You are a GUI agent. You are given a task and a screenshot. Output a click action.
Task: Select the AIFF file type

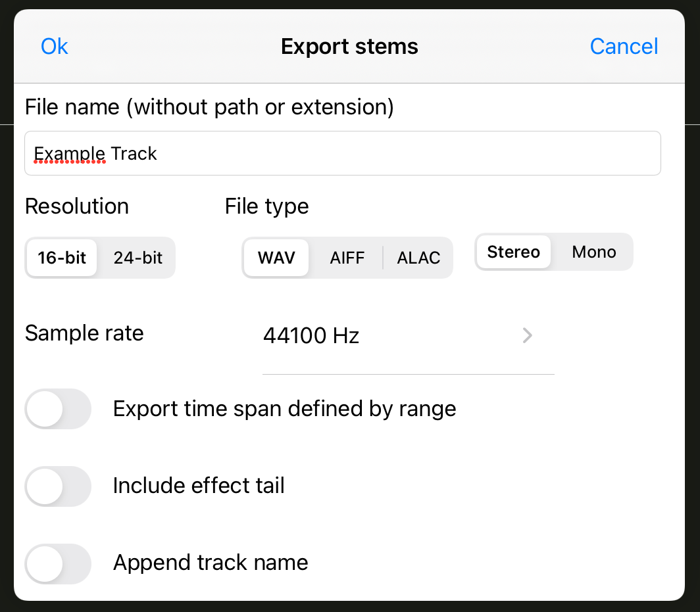[347, 258]
